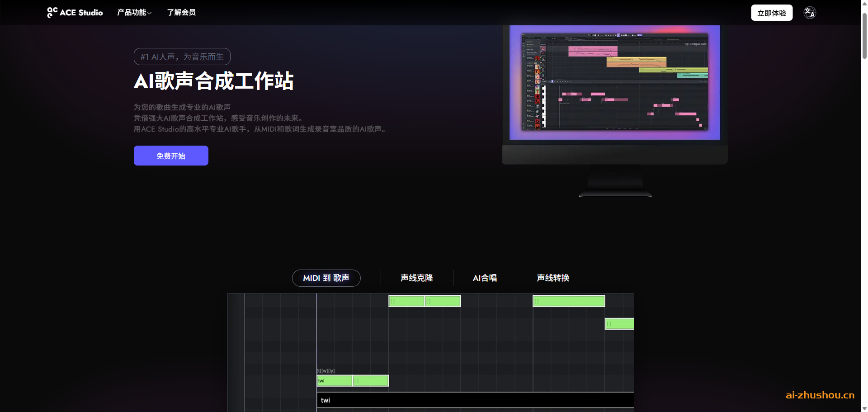Open the language selector globe icon
Screen dimensions: 868x412
pos(809,12)
